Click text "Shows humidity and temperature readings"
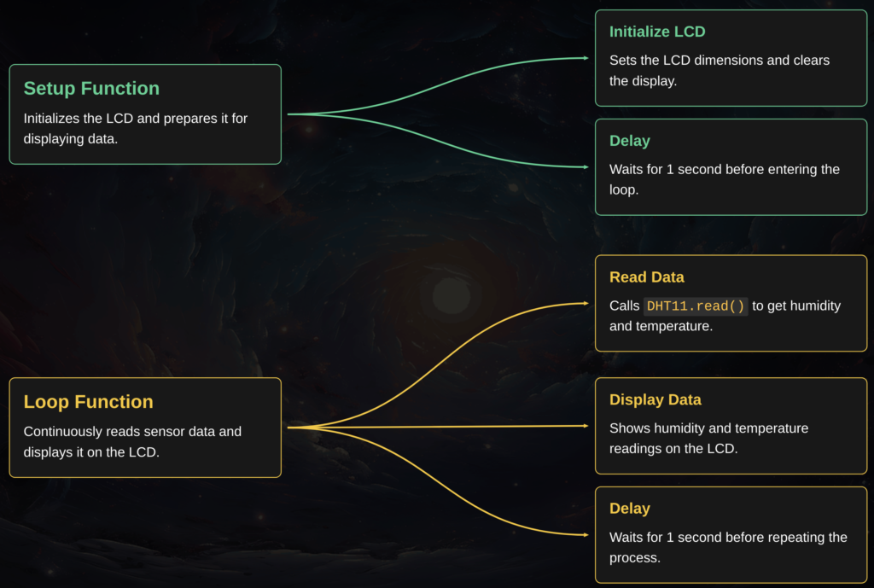This screenshot has width=874, height=588. [x=708, y=438]
